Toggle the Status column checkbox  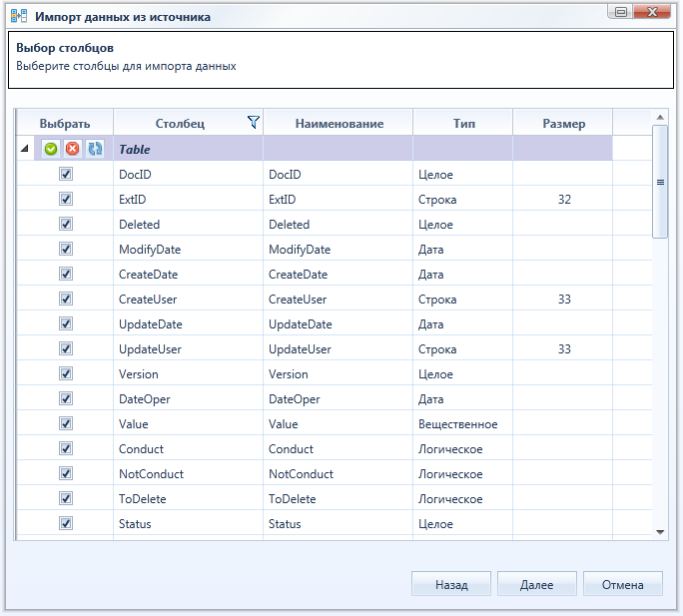point(66,523)
